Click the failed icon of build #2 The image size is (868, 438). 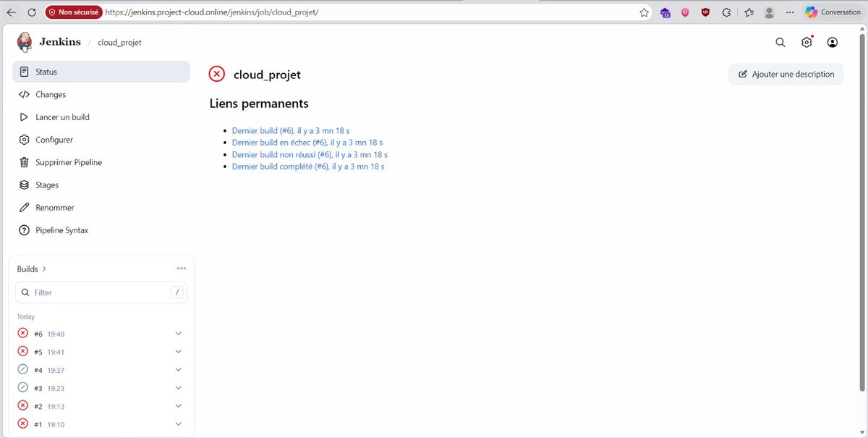[x=22, y=406]
